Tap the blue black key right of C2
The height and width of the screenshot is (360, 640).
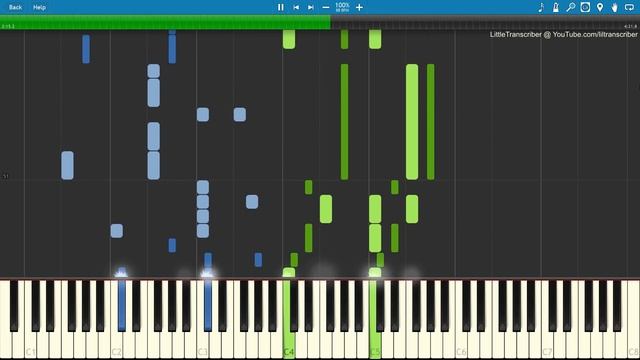point(122,305)
